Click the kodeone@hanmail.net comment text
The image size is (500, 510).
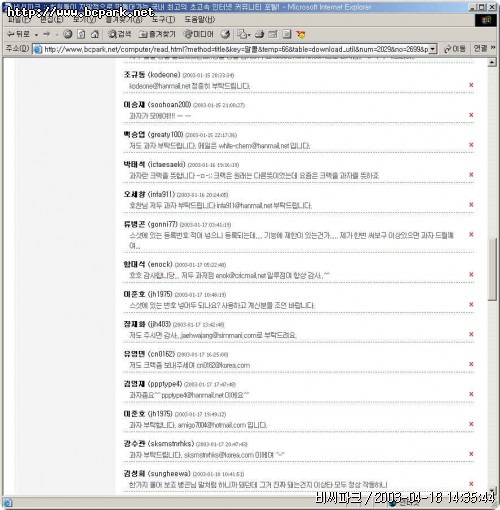(190, 86)
